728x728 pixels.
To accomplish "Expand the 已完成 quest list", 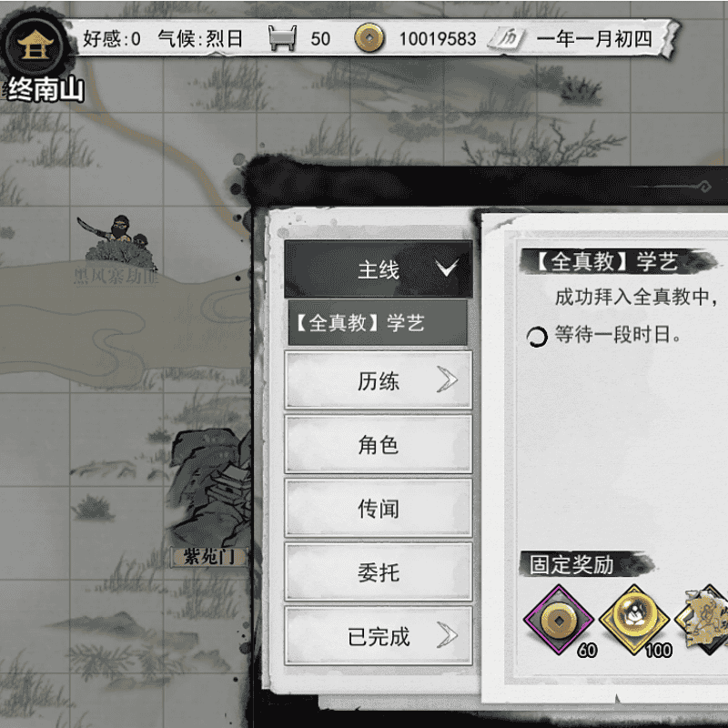I will [x=379, y=636].
